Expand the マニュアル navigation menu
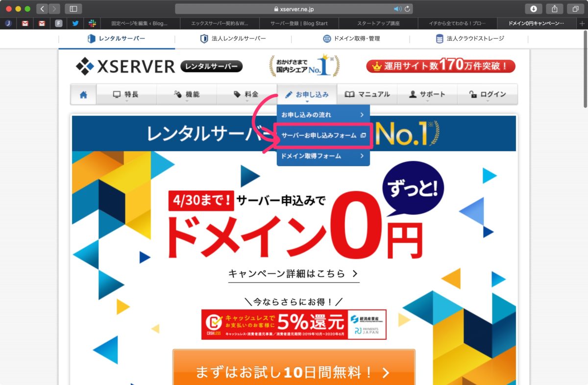This screenshot has height=385, width=588. (367, 95)
